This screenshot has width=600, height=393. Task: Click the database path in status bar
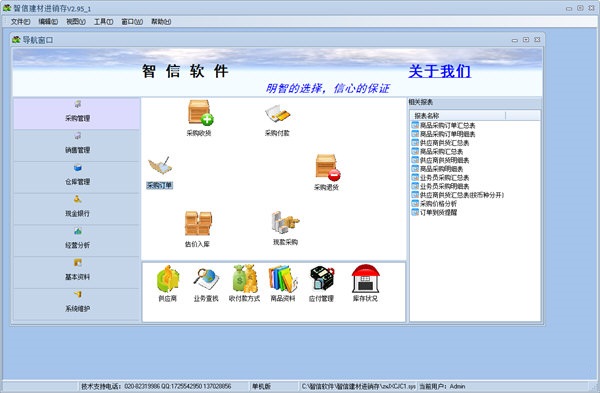coord(359,386)
